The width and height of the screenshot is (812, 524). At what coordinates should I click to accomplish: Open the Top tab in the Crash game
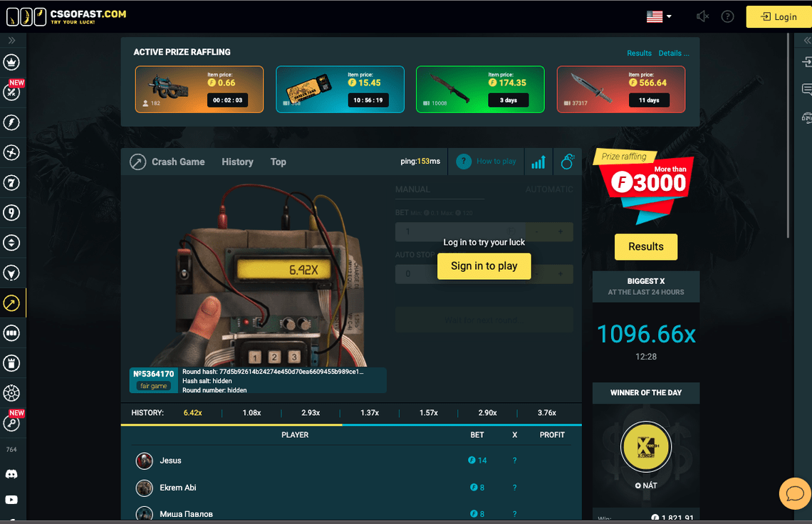click(278, 162)
